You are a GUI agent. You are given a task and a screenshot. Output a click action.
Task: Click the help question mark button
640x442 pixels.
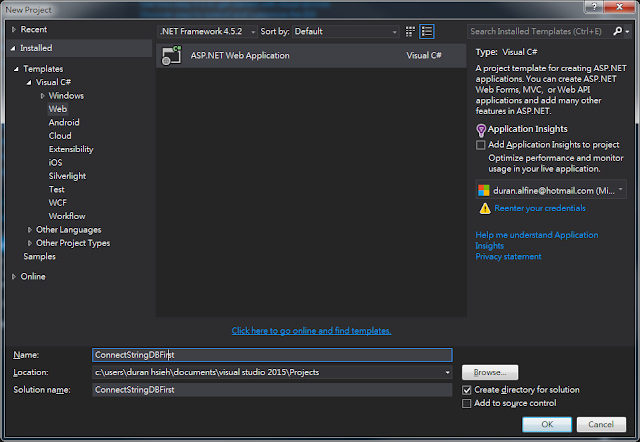tap(594, 7)
